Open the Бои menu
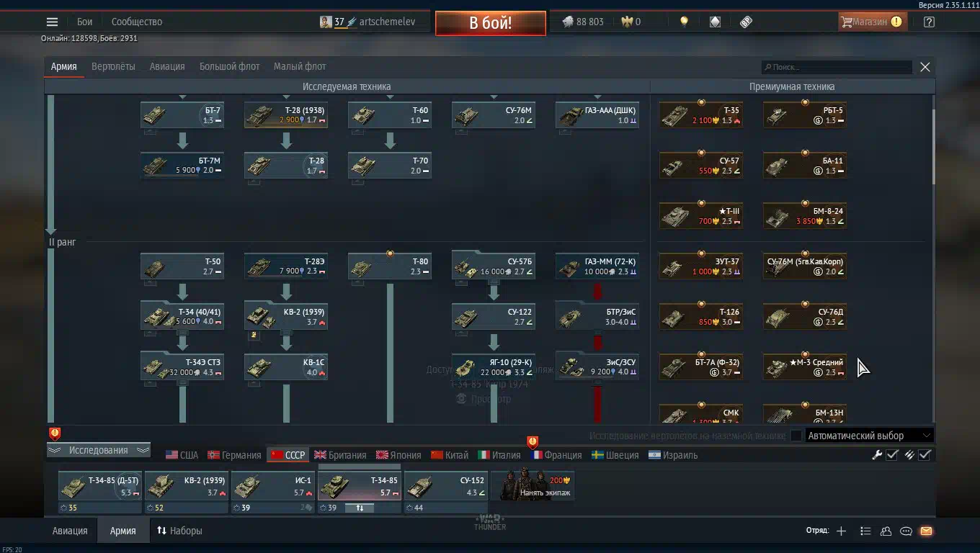This screenshot has width=980, height=553. [x=85, y=22]
